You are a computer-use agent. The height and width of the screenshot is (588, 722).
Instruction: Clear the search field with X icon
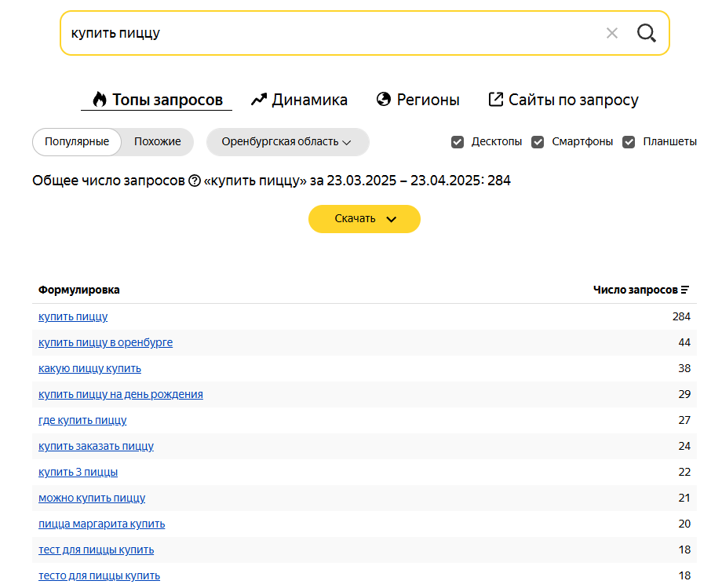tap(611, 33)
